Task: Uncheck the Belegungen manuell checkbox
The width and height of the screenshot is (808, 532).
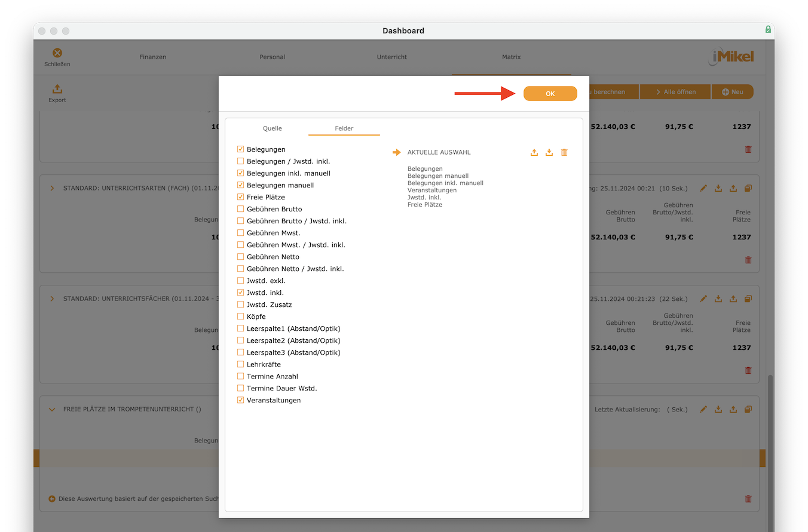Action: (x=240, y=185)
